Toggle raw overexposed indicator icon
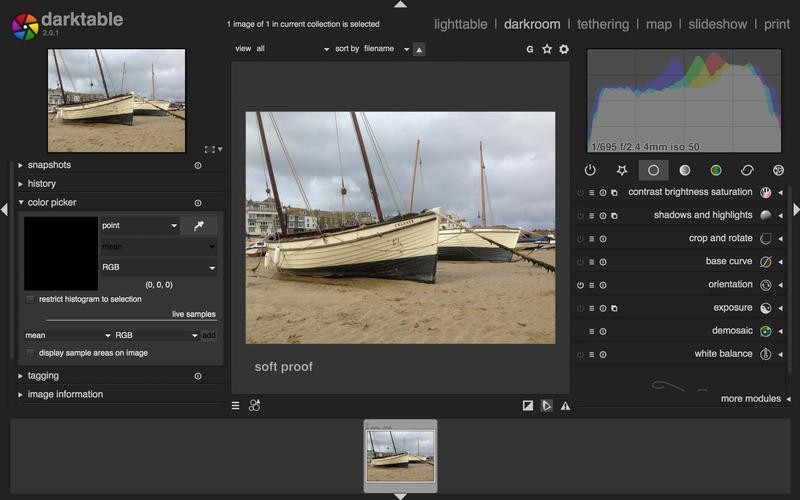800x500 pixels. pos(528,406)
